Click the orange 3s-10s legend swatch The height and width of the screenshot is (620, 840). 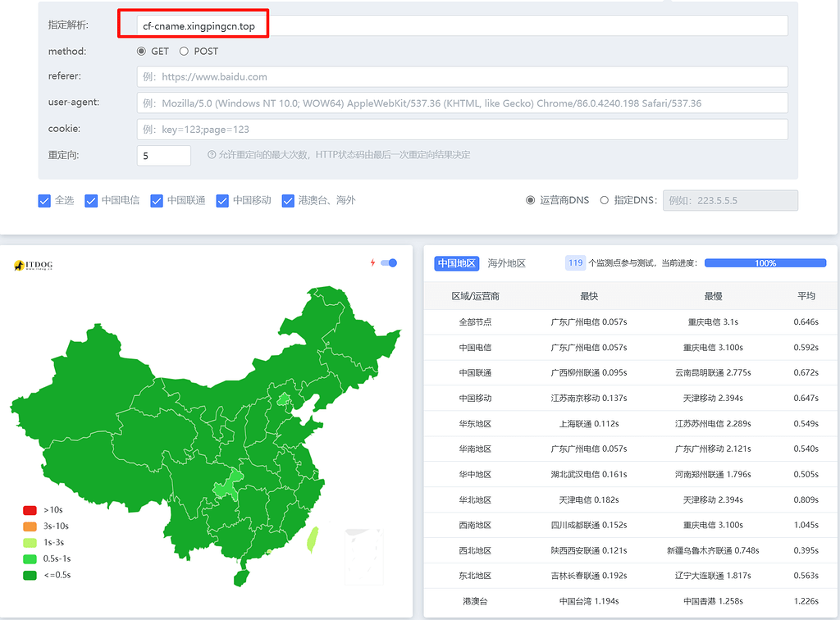(x=30, y=527)
